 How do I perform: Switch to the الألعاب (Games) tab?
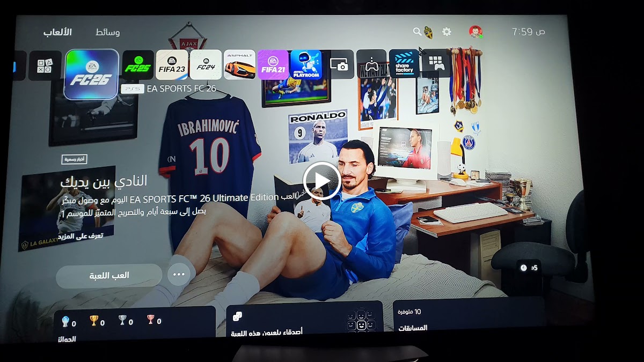(57, 33)
